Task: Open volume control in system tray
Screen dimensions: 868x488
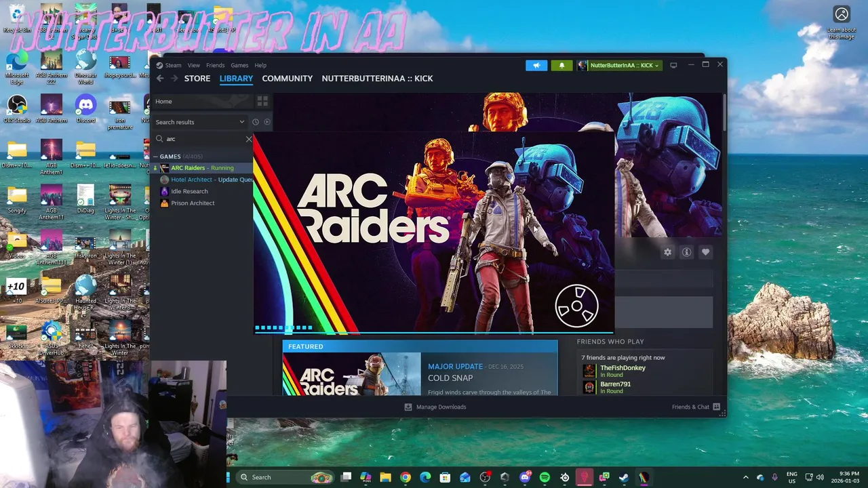Action: [x=820, y=477]
